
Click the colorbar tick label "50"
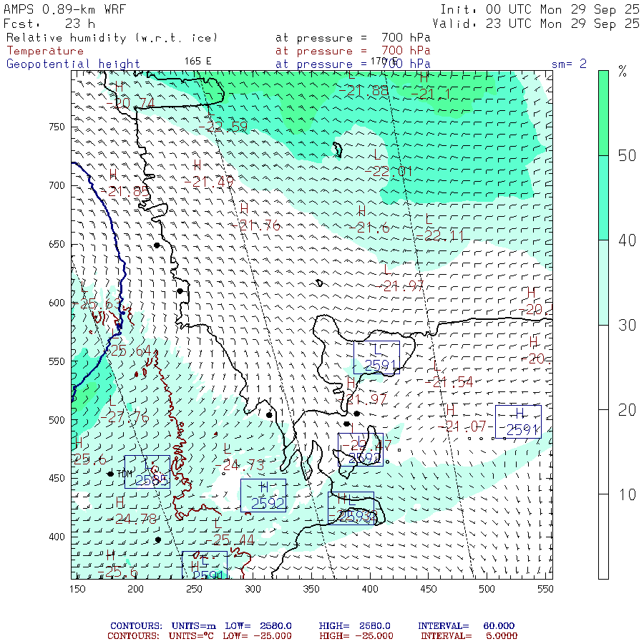[627, 156]
